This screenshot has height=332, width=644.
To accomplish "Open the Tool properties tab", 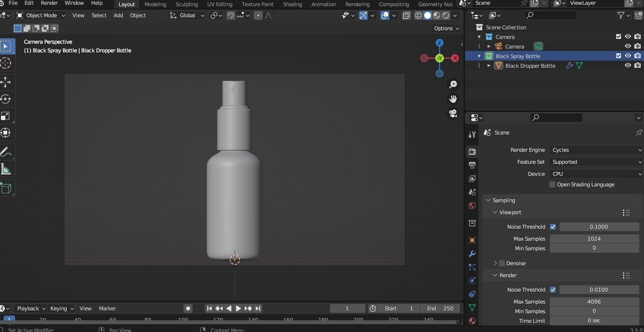I will point(472,135).
